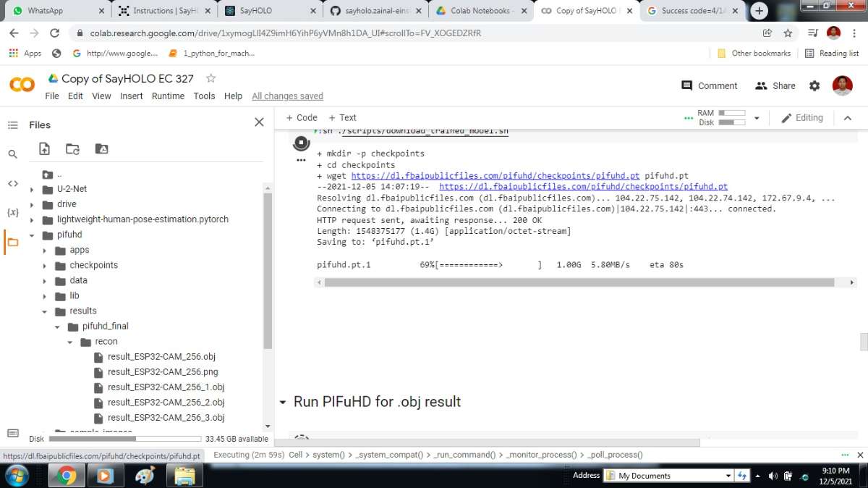The height and width of the screenshot is (488, 868).
Task: Open the variables inspector panel
Action: [x=12, y=212]
